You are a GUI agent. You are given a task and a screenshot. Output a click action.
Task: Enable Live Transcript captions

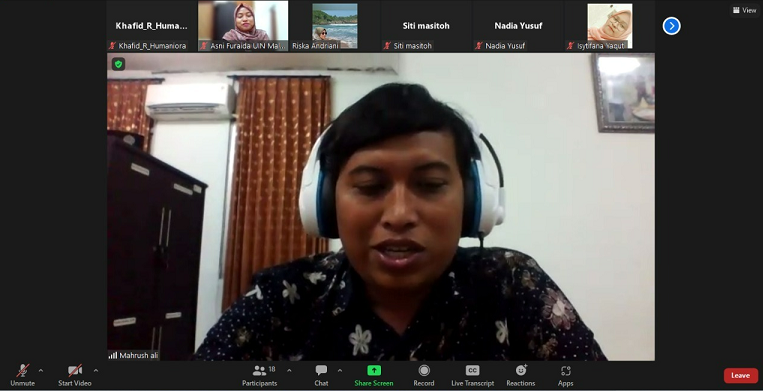(x=472, y=375)
